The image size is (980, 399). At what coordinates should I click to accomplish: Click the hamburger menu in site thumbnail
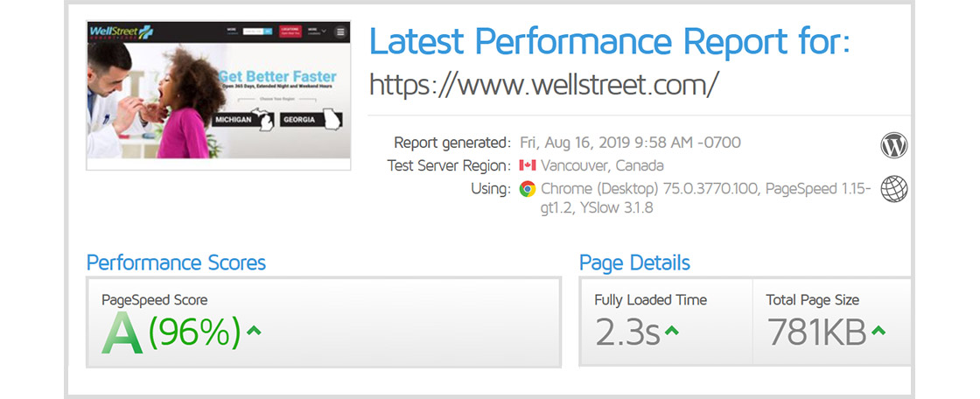[339, 32]
